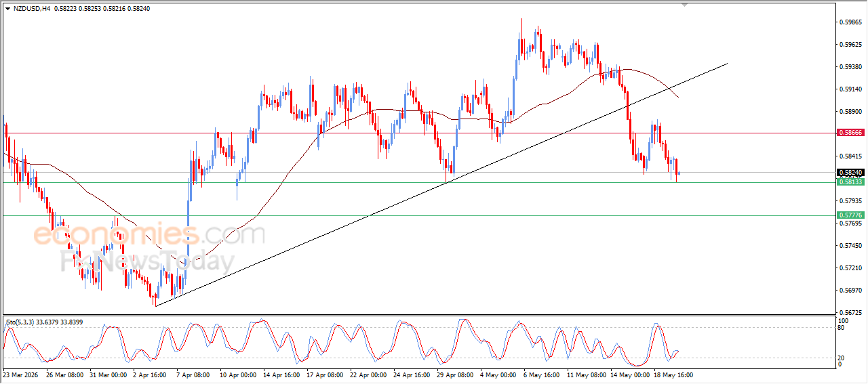Click the 29 Apr 08:00 date label
This screenshot has width=868, height=384.
(457, 375)
